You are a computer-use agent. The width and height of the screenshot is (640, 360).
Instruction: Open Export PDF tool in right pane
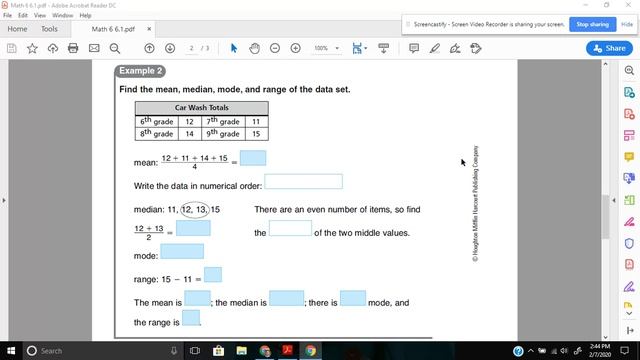(629, 92)
